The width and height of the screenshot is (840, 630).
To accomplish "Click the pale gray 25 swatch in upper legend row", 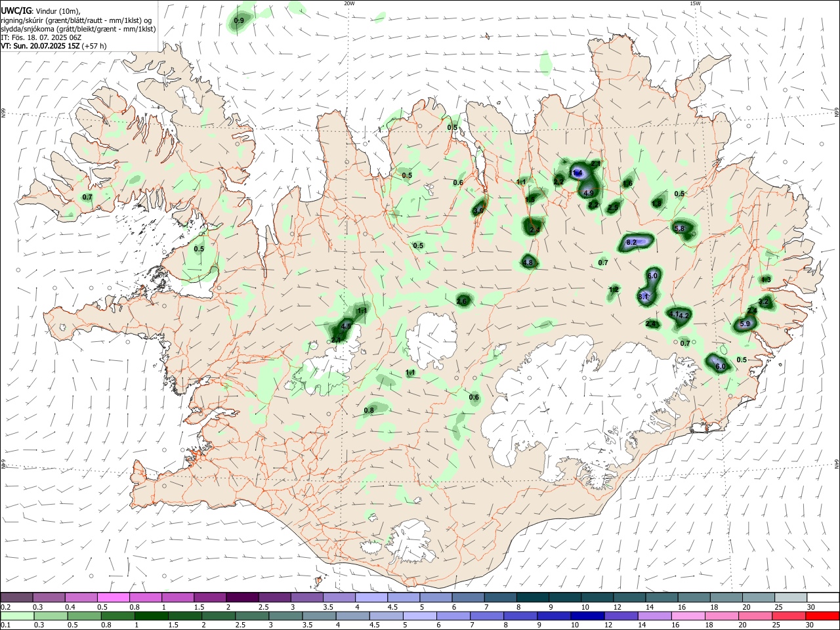I will 791,598.
